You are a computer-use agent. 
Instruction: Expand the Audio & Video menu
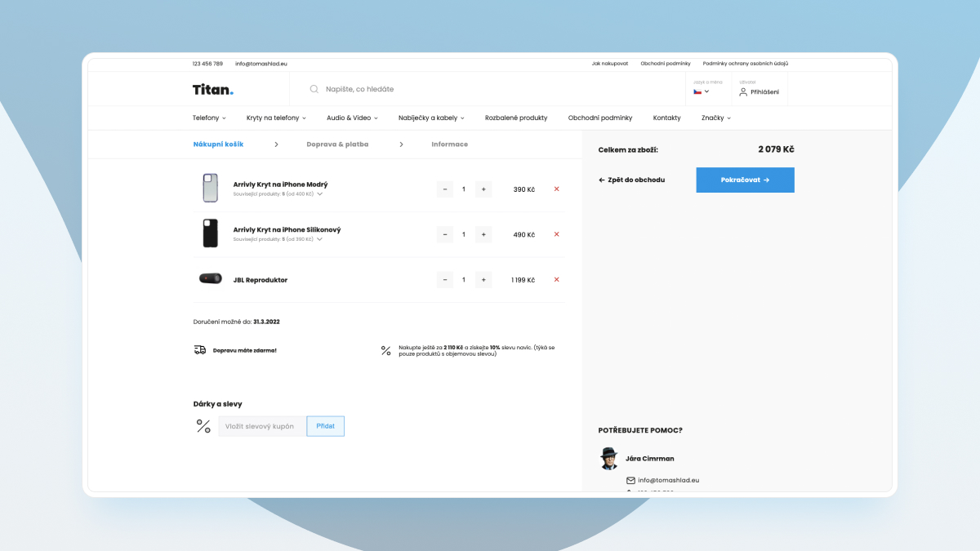coord(353,118)
